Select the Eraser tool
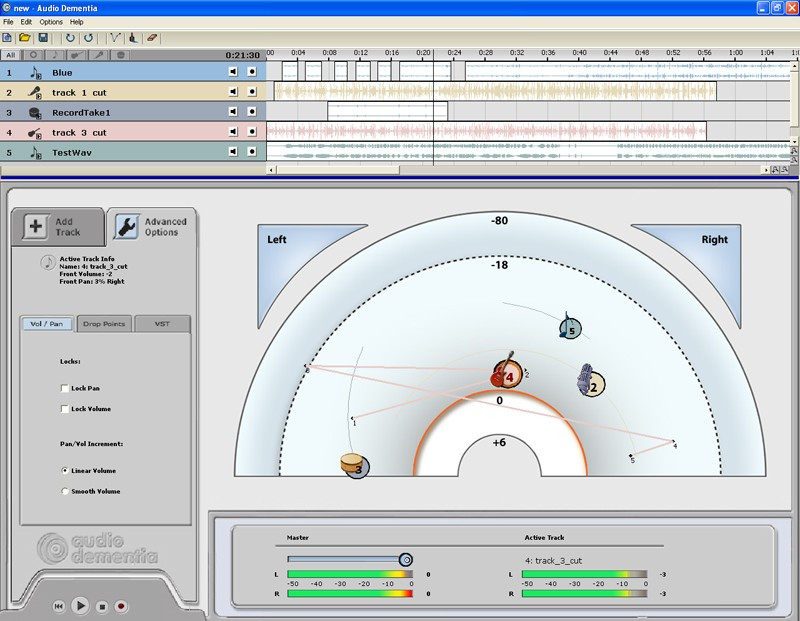The width and height of the screenshot is (800, 621). tap(152, 38)
